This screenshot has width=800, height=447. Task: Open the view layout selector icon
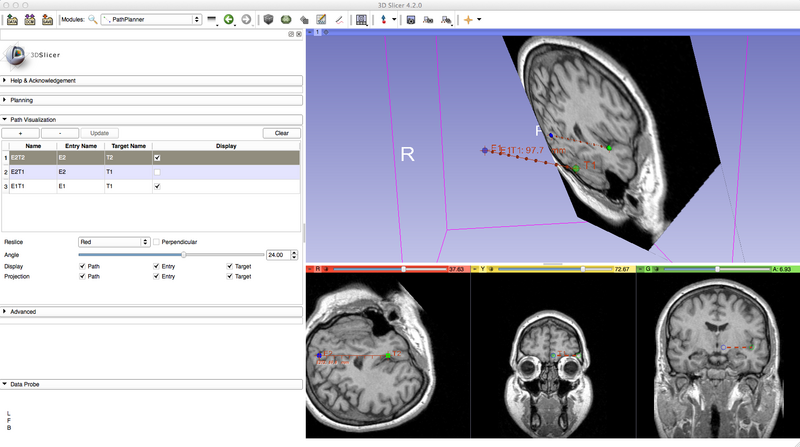click(x=361, y=19)
